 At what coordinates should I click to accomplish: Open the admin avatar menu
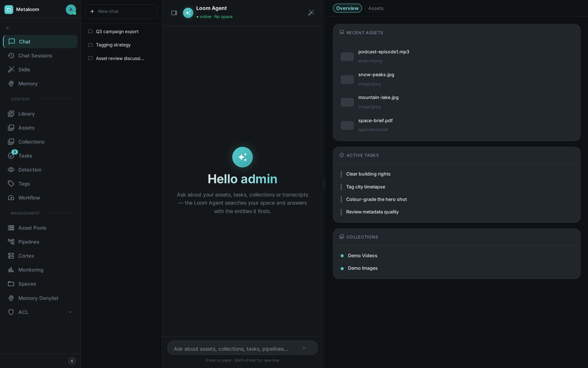click(71, 10)
